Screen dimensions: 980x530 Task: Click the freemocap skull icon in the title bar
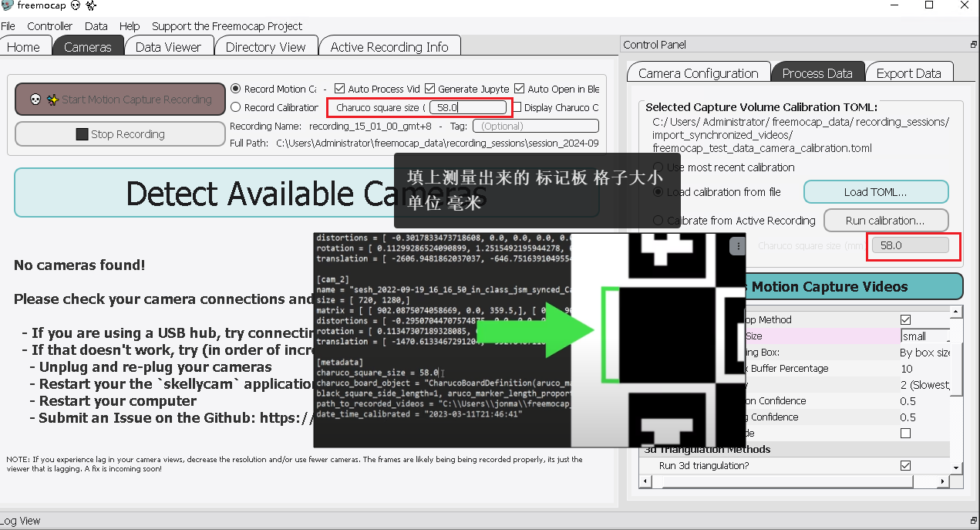pyautogui.click(x=8, y=5)
